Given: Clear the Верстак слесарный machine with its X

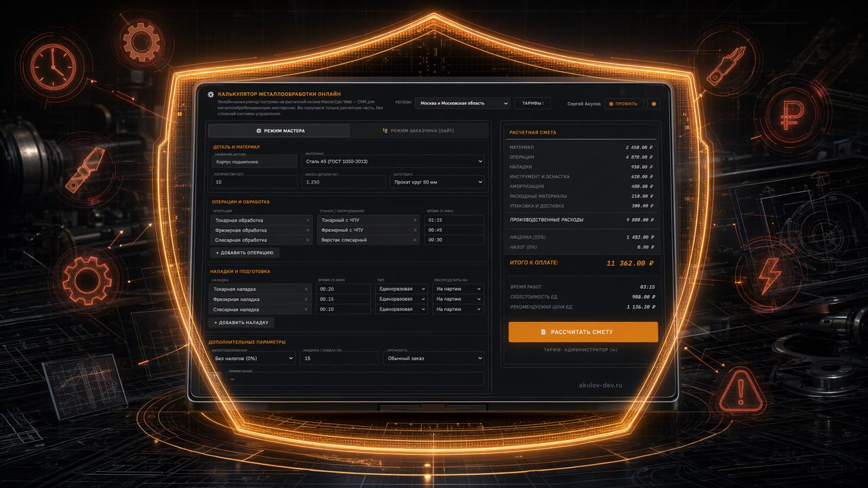Looking at the screenshot, I should (x=415, y=240).
